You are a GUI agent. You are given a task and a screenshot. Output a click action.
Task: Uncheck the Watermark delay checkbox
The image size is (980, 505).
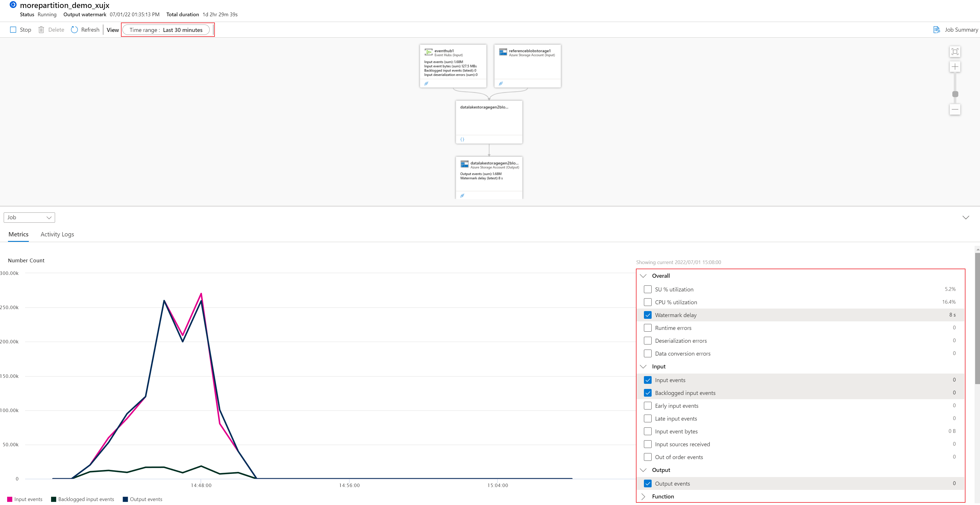pyautogui.click(x=648, y=315)
